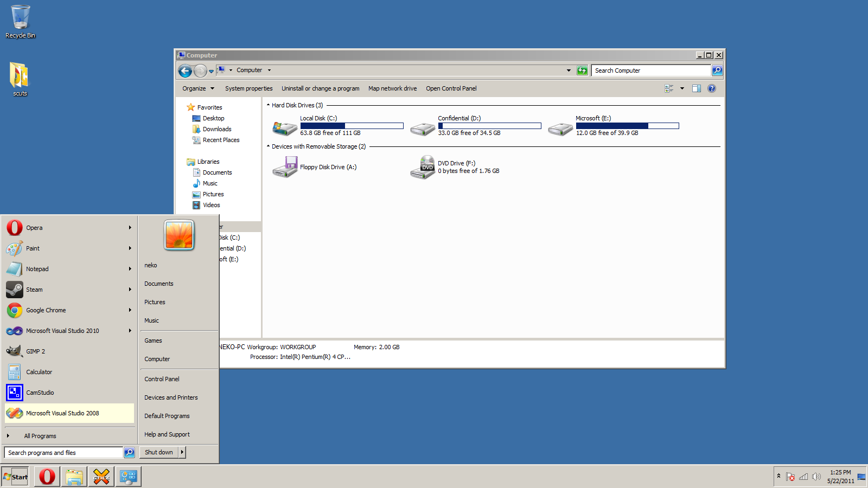Open the Recycle Bin desktop icon
Image resolution: width=868 pixels, height=488 pixels.
pos(20,22)
